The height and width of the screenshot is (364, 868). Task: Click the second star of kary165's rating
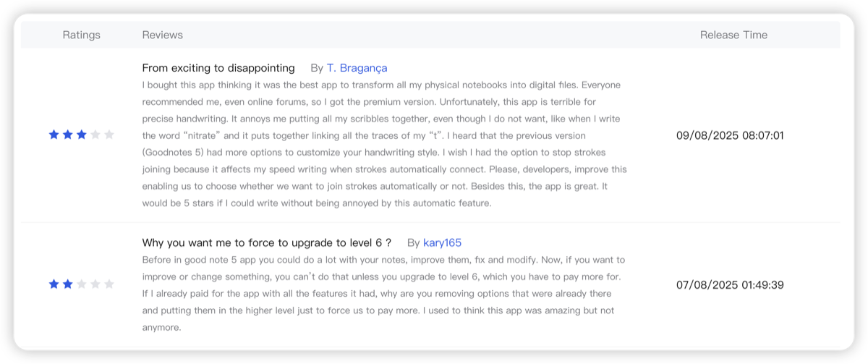(x=67, y=284)
